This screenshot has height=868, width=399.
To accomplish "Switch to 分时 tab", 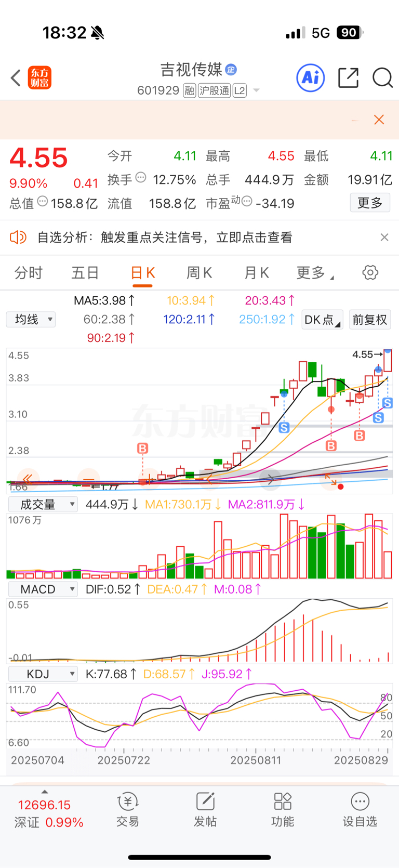I will [28, 273].
